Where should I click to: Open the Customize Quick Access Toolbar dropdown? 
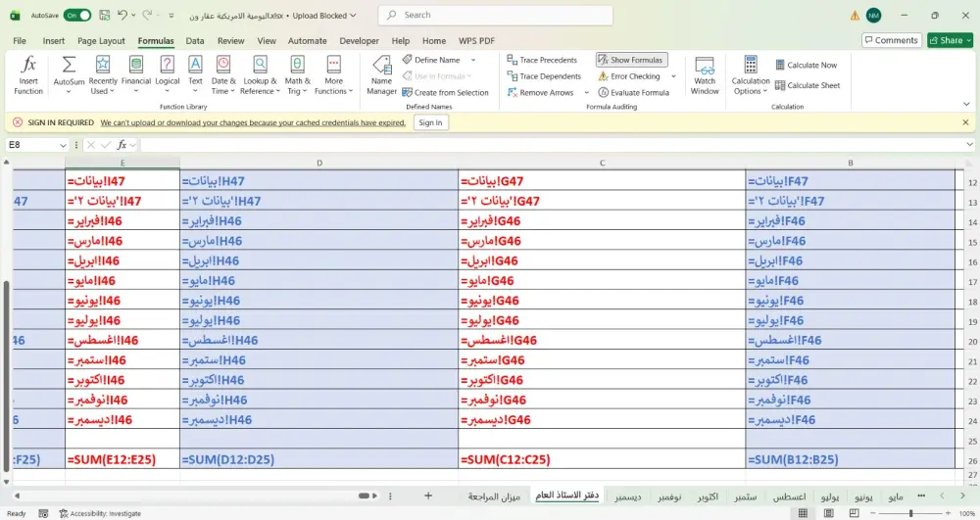click(171, 16)
